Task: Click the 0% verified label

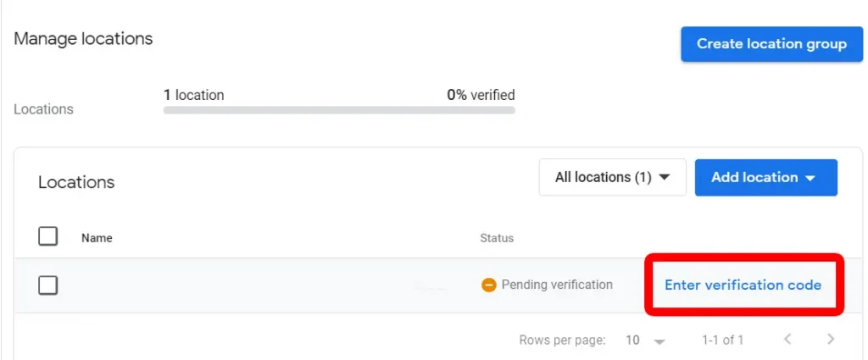Action: [481, 95]
